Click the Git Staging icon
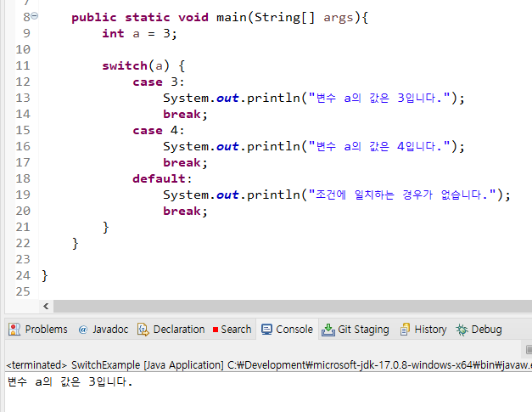Screen dimensions: 532x412 [328, 330]
